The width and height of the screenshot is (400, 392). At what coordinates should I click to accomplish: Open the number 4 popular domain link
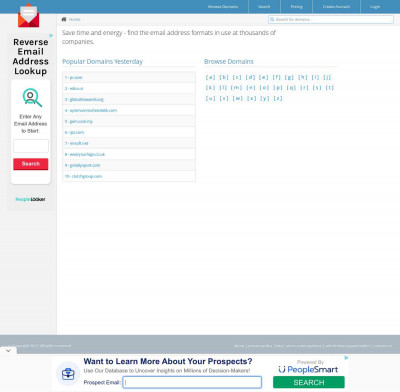91,110
